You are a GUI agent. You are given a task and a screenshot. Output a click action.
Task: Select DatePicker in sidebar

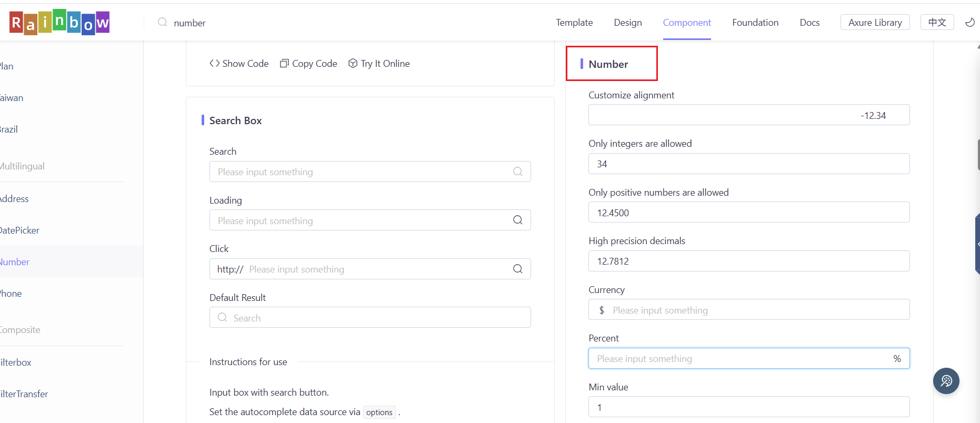pos(20,230)
